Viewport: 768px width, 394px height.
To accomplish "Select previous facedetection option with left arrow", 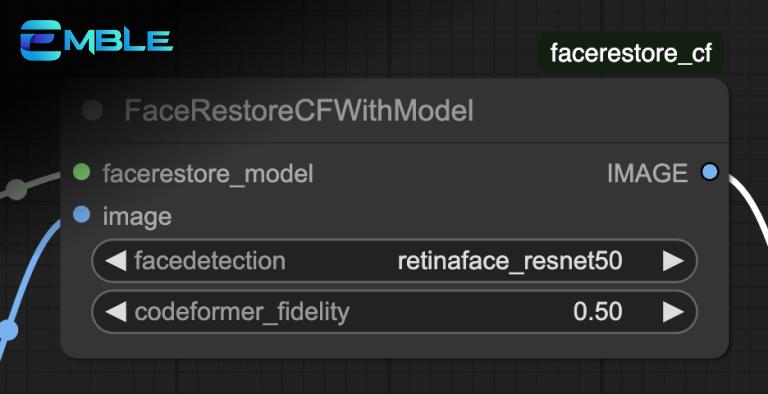I will (x=116, y=261).
